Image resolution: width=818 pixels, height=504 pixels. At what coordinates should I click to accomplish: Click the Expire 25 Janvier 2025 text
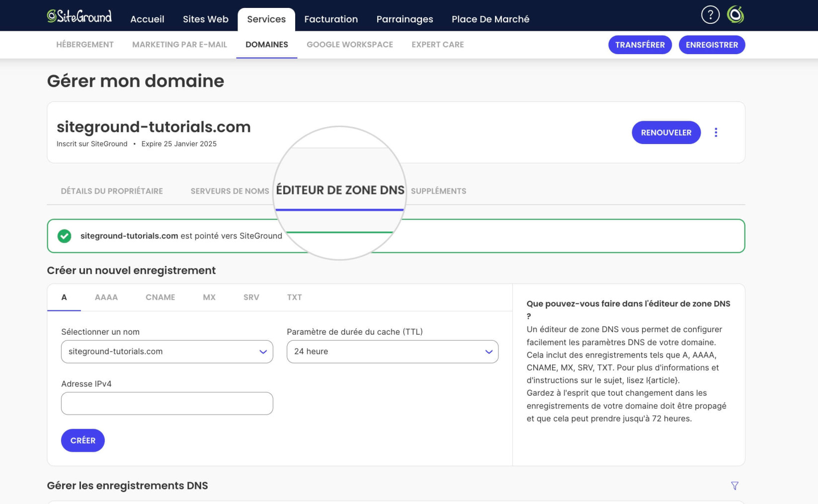(179, 144)
